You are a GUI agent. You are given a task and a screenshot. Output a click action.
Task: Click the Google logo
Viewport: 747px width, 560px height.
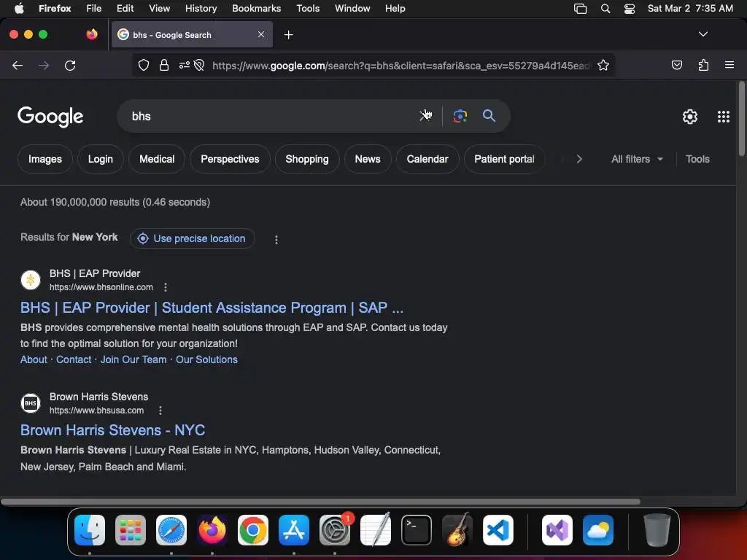coord(50,117)
